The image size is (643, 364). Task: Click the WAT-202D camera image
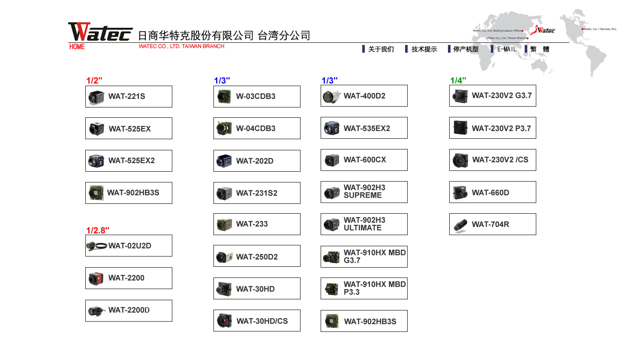[224, 161]
